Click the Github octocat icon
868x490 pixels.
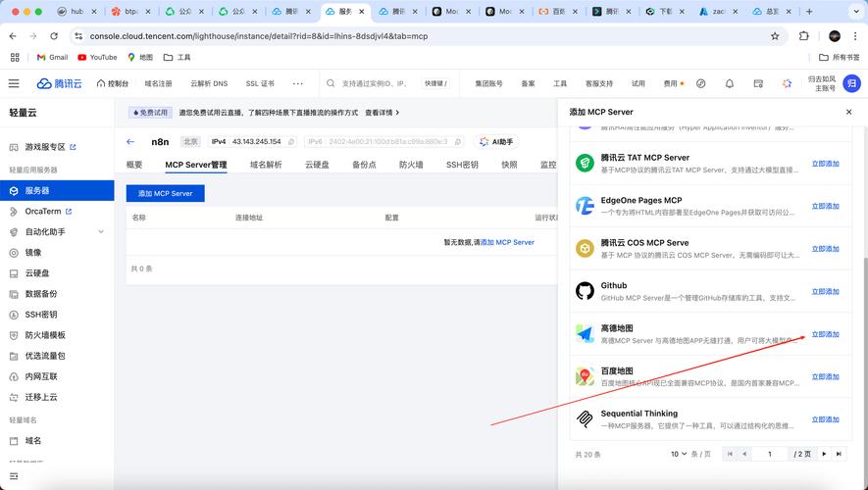[585, 291]
